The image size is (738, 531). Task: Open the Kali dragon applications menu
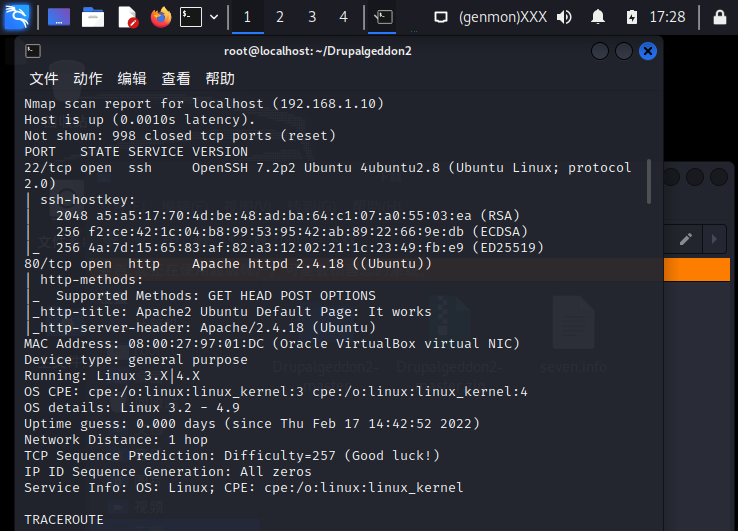(x=16, y=16)
